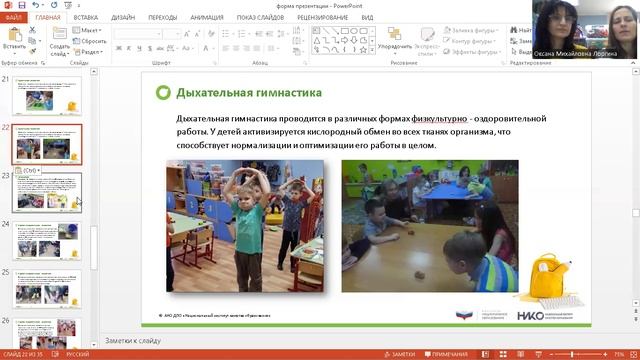Switch to the АНИМАЦИЯ tab

[207, 18]
